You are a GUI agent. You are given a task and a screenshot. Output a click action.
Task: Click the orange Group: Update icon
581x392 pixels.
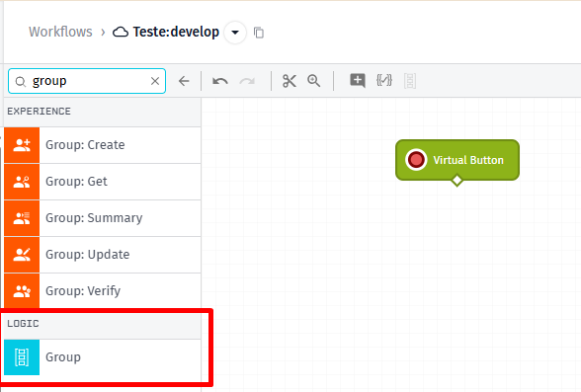[x=22, y=255]
